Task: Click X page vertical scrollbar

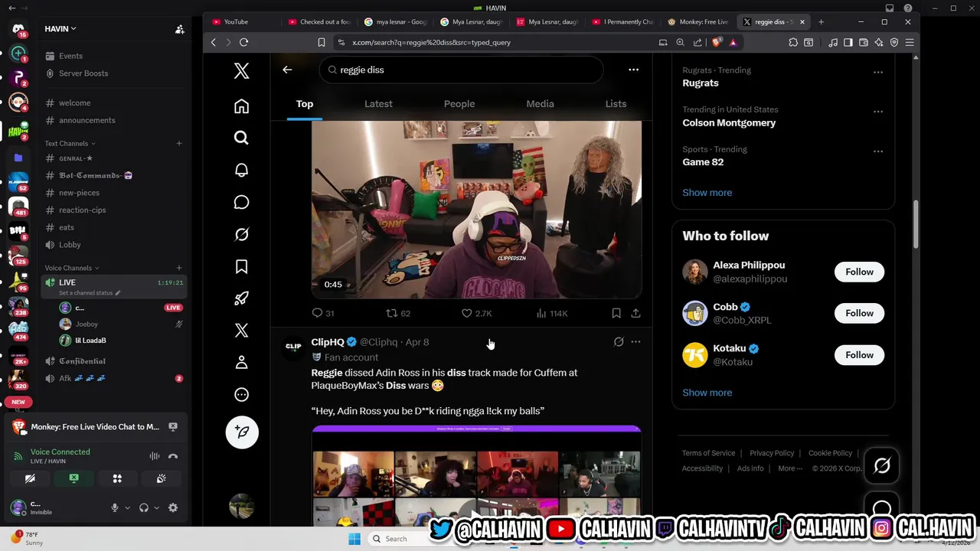Action: click(x=916, y=223)
